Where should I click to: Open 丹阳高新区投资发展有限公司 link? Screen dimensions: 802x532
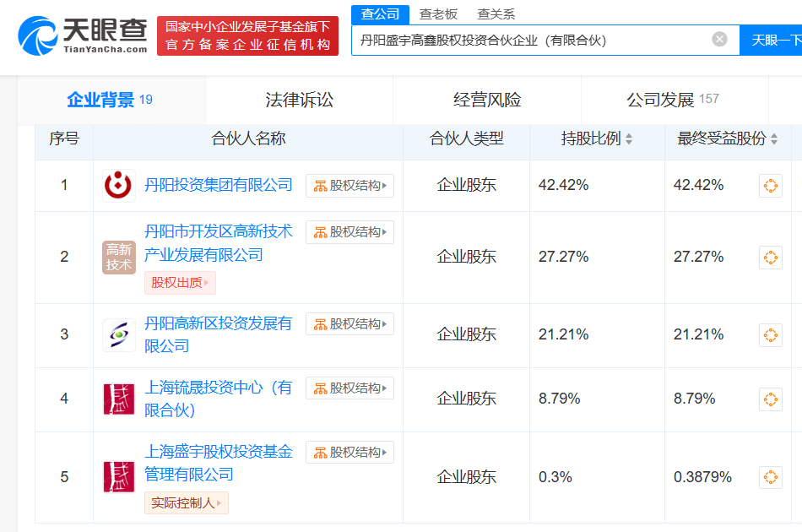219,335
